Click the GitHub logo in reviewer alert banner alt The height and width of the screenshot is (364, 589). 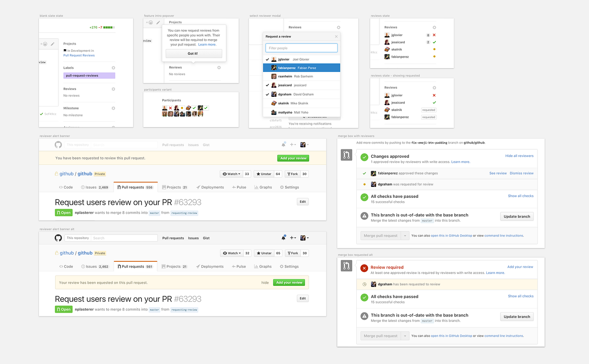tap(58, 238)
